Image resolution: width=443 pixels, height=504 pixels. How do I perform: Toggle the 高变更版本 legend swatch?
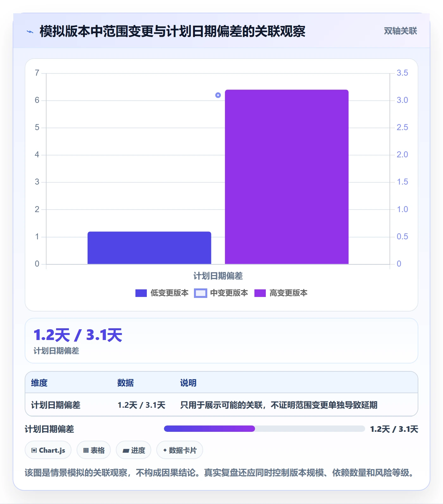260,293
